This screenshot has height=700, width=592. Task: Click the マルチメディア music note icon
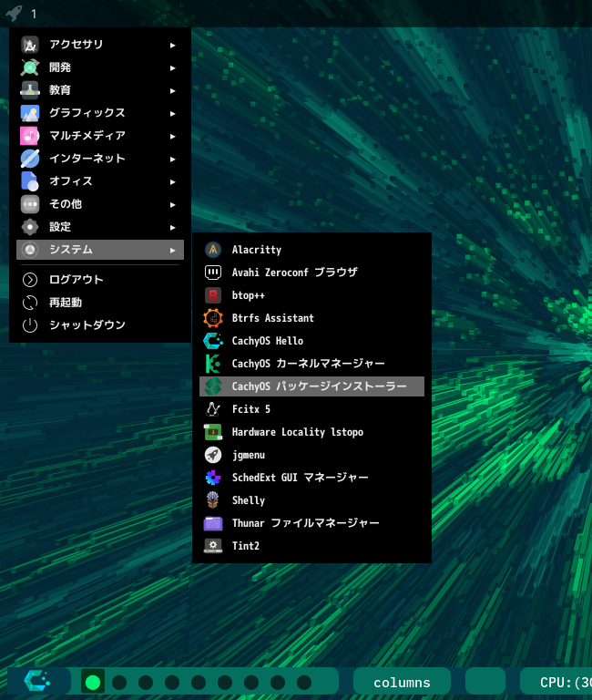[x=30, y=136]
